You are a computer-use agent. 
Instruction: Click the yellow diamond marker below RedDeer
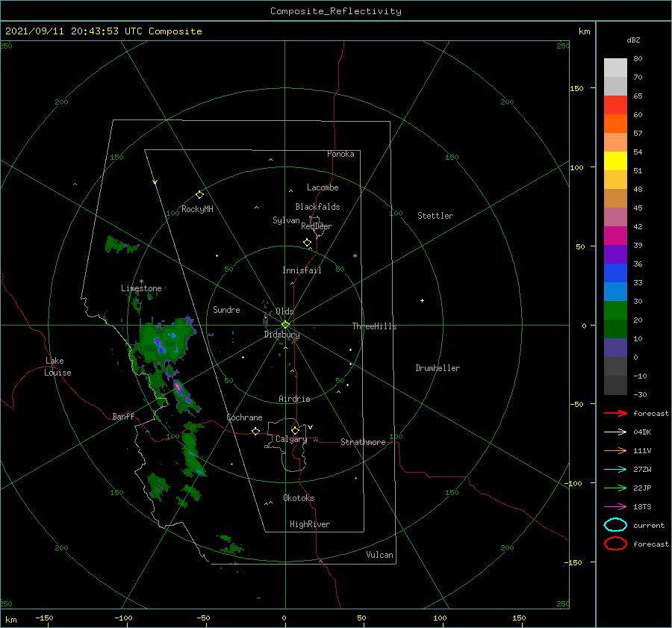click(x=307, y=243)
